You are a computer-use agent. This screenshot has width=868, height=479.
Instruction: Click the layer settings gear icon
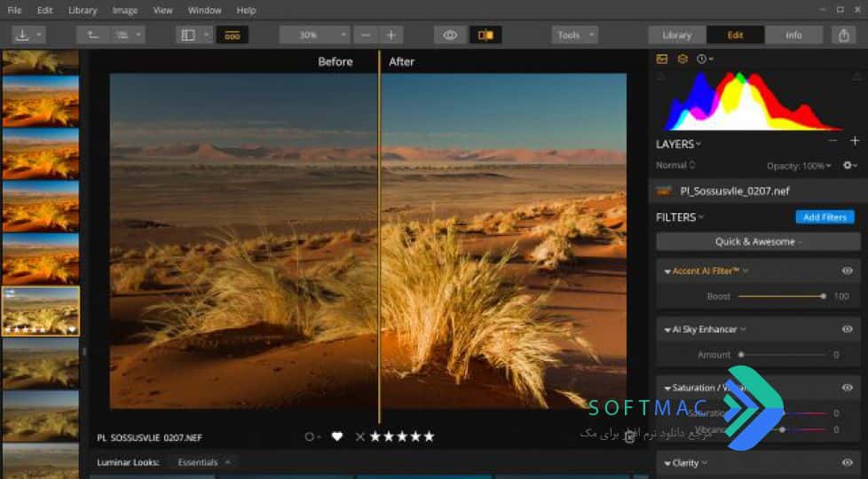[849, 165]
